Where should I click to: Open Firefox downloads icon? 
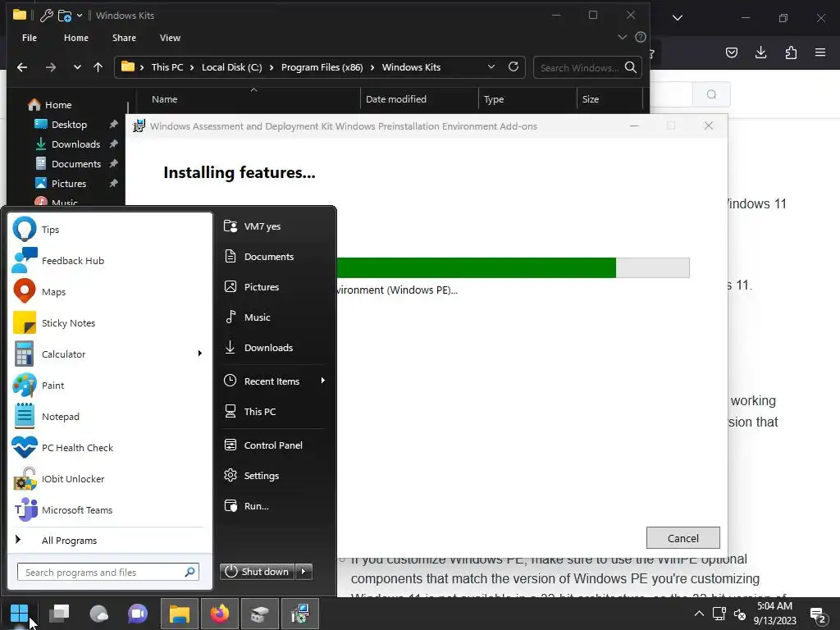(x=760, y=52)
